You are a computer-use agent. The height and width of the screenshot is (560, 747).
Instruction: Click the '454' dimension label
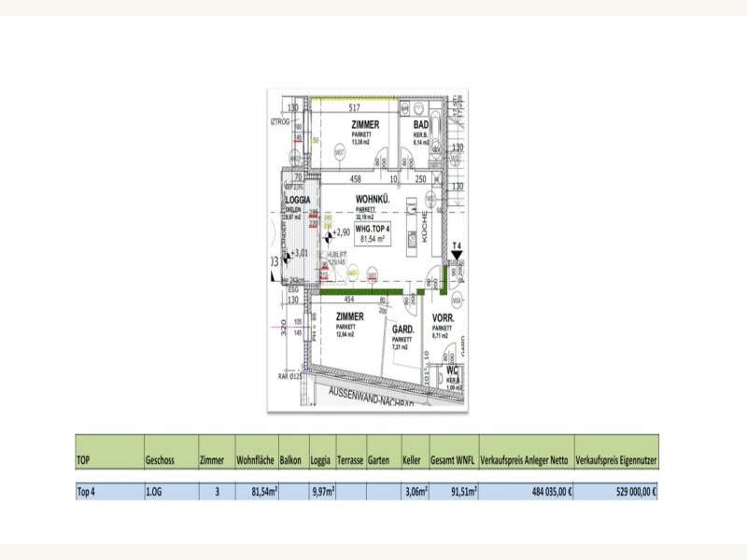point(349,300)
